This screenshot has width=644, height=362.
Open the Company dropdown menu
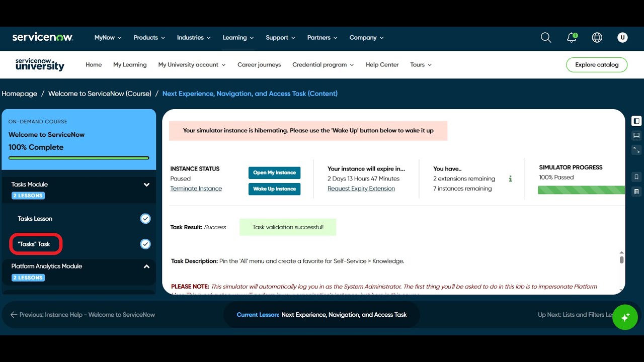coord(367,38)
